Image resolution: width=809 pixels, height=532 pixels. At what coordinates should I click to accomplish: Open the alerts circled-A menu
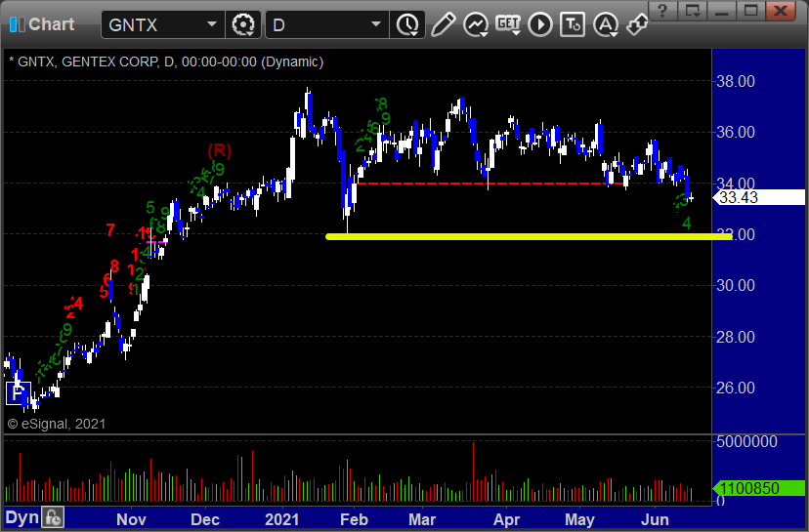pyautogui.click(x=605, y=24)
